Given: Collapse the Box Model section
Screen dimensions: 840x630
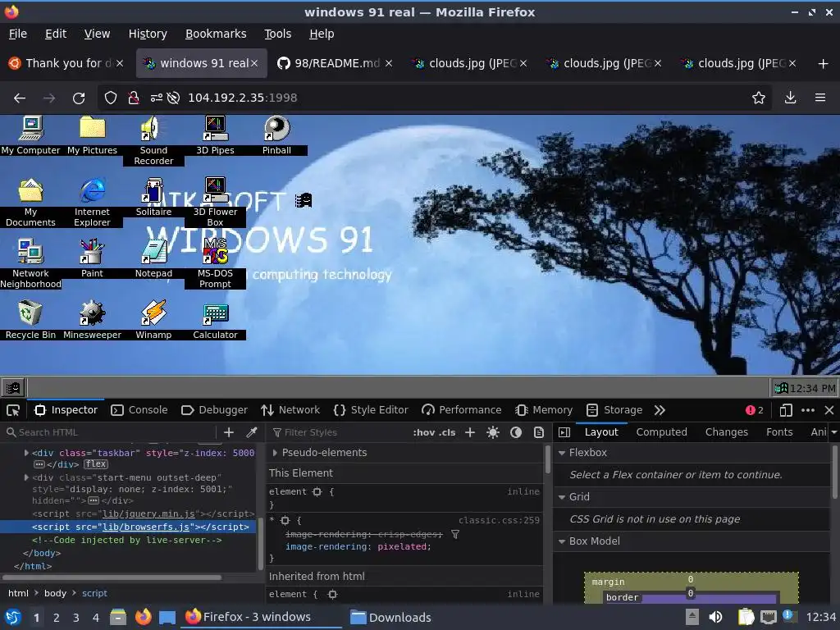Looking at the screenshot, I should [562, 541].
